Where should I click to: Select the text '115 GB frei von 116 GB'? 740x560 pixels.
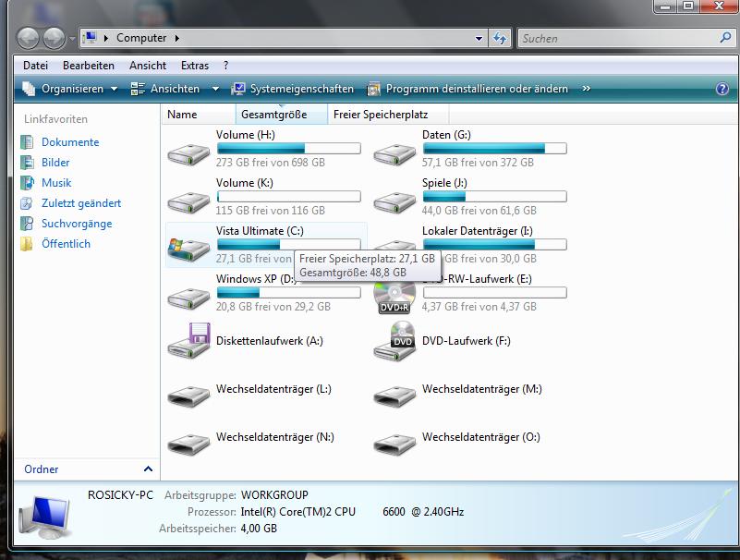pos(271,211)
